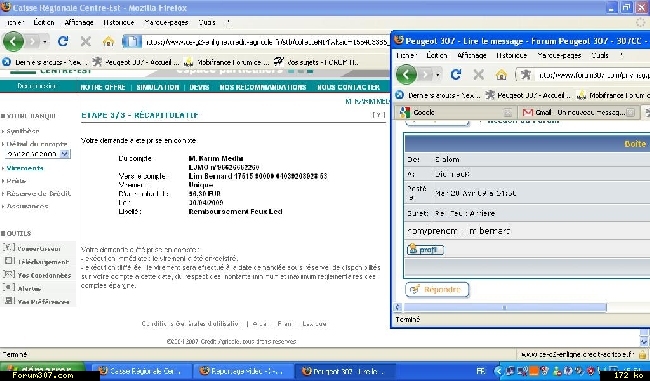Reload the bank page with the refresh icon
The image size is (650, 381).
point(63,41)
